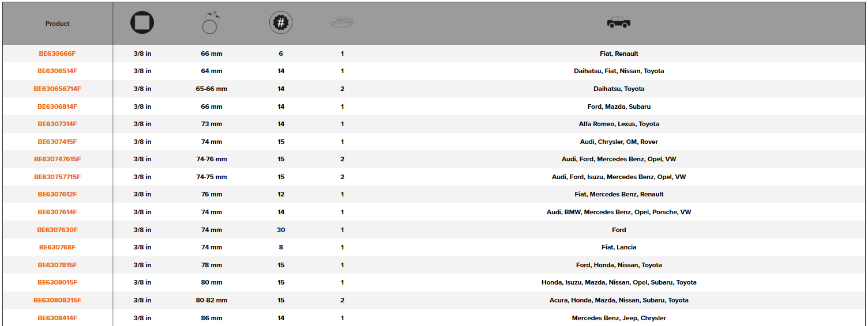This screenshot has height=326, width=868.
Task: Click the Mercedes Benz, Jeep, Chrysler cell
Action: coord(619,318)
